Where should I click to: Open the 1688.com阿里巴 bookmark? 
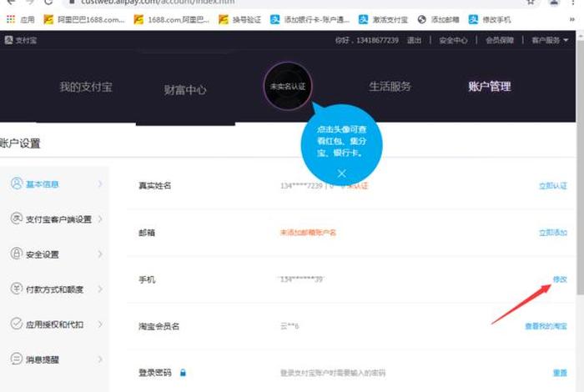tap(172, 19)
